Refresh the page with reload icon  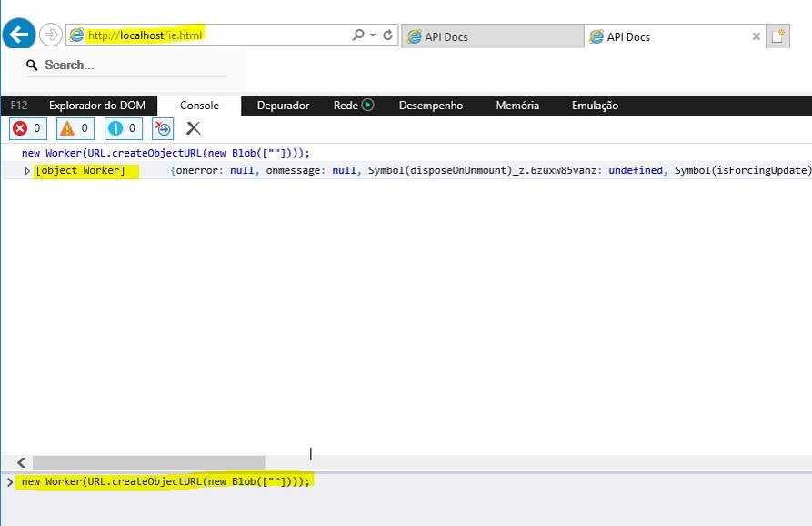coord(387,35)
